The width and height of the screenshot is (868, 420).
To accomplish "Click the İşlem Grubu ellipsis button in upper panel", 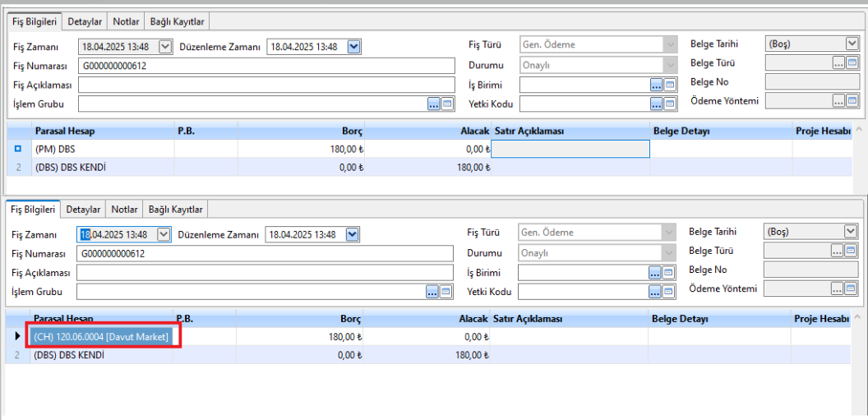I will coord(434,104).
